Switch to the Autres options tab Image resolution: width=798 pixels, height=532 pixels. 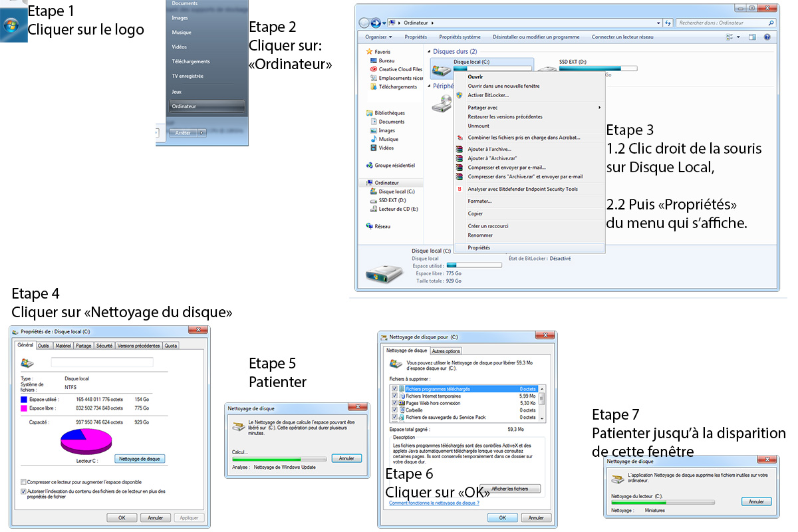446,350
